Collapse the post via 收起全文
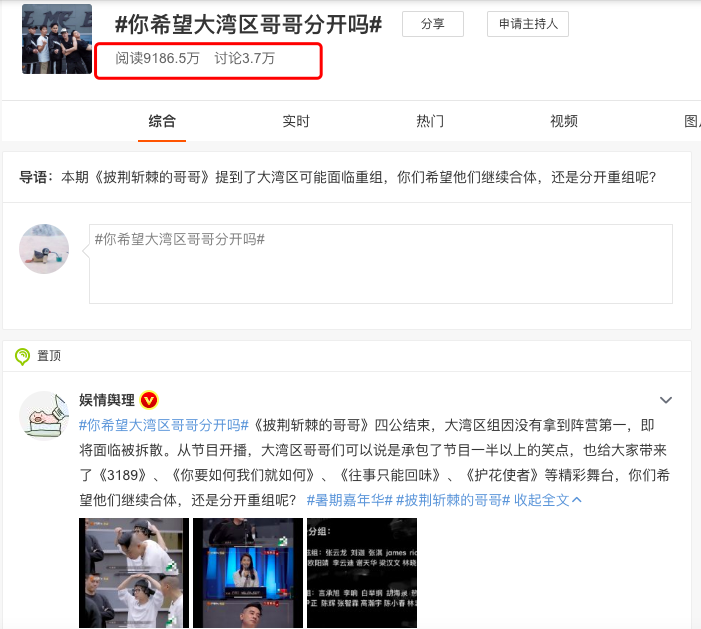This screenshot has width=701, height=629. tap(548, 500)
